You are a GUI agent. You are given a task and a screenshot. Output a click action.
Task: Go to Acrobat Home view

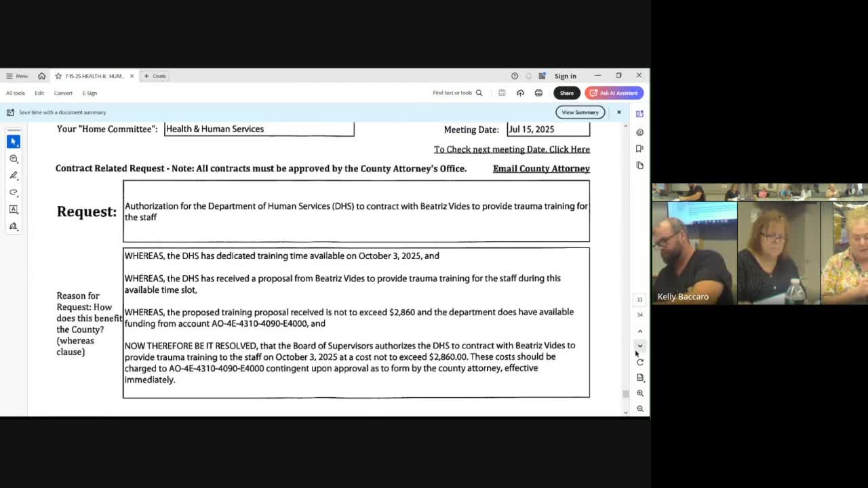(41, 76)
